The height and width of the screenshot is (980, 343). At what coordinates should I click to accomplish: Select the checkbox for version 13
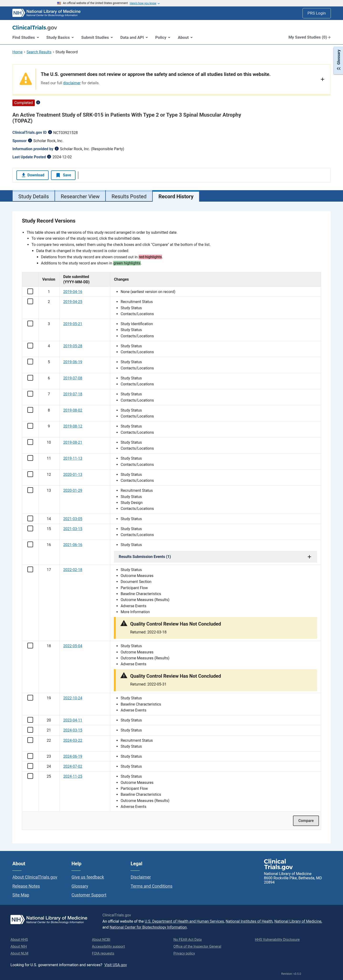[30, 490]
